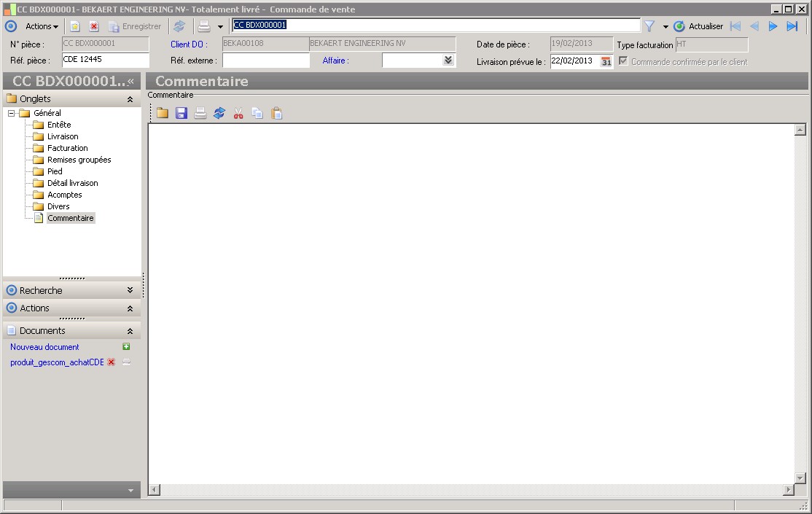Screen dimensions: 812x514
Task: Click the Client DO link label
Action: [189, 44]
